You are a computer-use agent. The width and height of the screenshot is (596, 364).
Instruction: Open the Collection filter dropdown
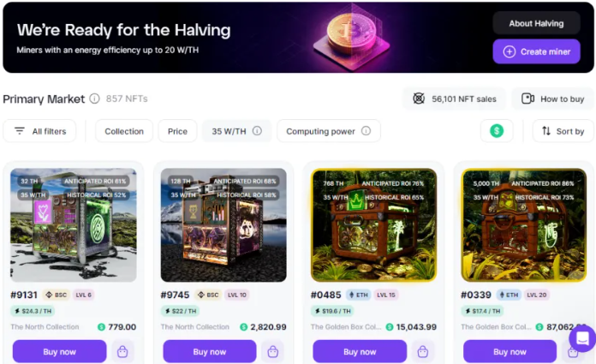(x=124, y=131)
